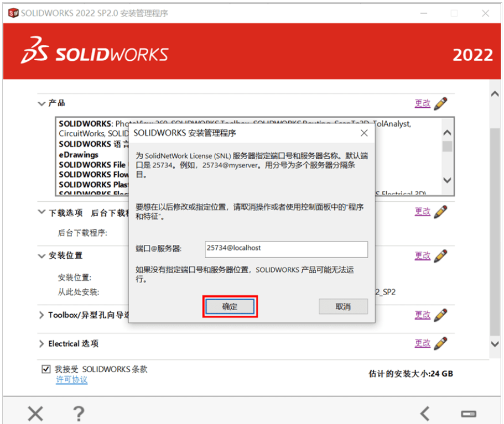Open the 许可协议 license agreement link
Image resolution: width=504 pixels, height=424 pixels.
(72, 380)
